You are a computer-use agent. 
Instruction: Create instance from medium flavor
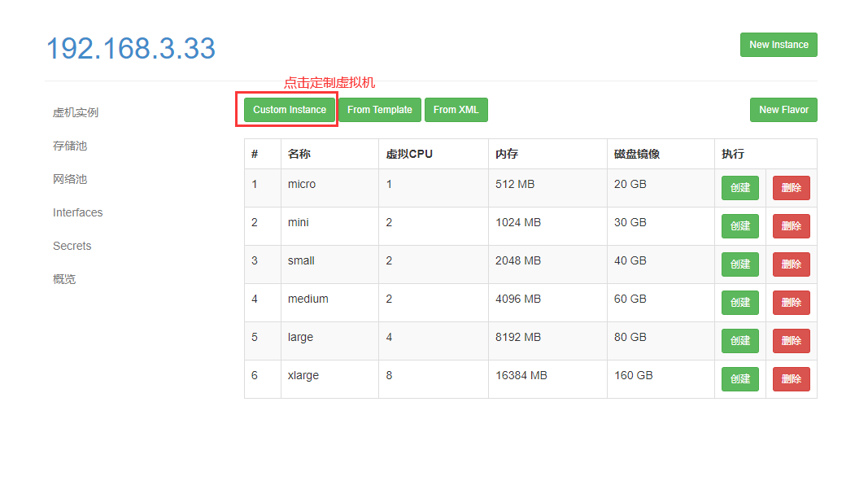(x=739, y=303)
